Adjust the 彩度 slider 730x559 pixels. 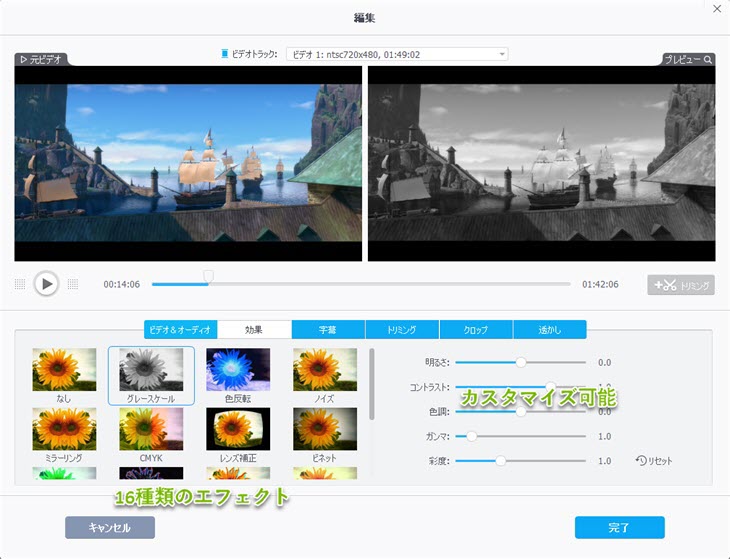pos(520,461)
